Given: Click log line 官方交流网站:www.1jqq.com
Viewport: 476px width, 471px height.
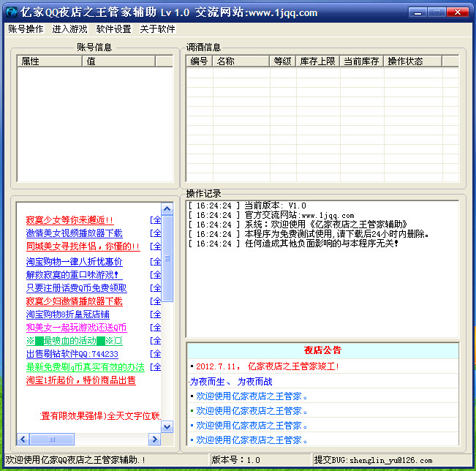Looking at the screenshot, I should [x=271, y=215].
